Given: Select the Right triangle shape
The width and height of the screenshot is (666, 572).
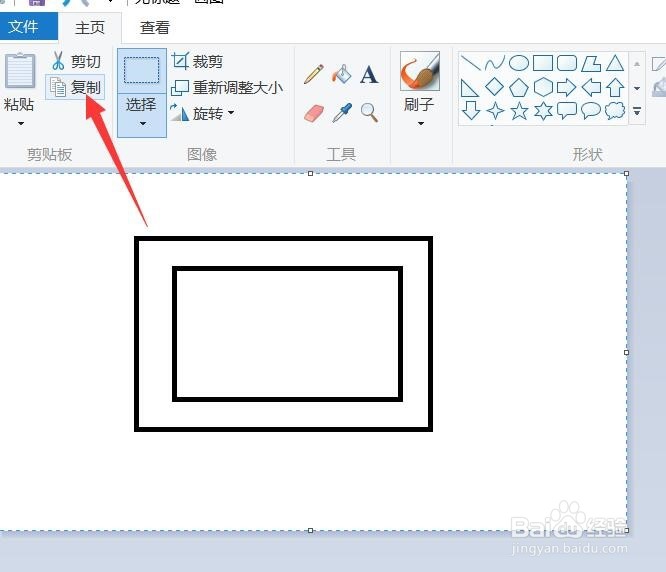Looking at the screenshot, I should (470, 88).
